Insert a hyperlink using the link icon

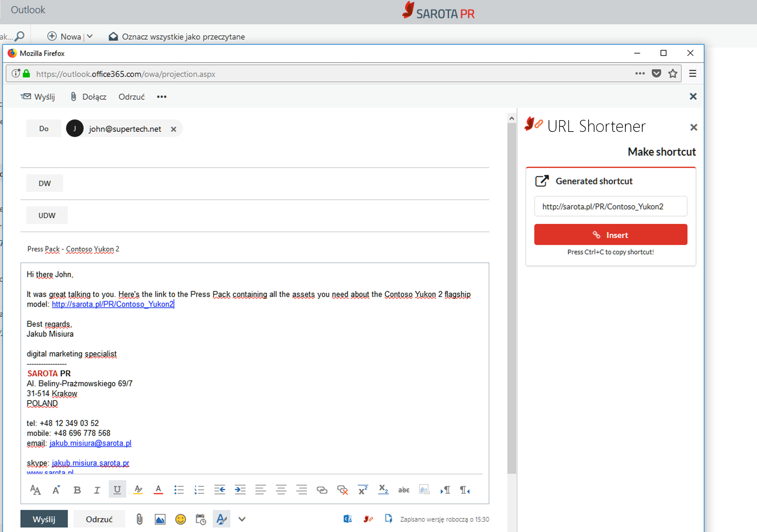322,490
